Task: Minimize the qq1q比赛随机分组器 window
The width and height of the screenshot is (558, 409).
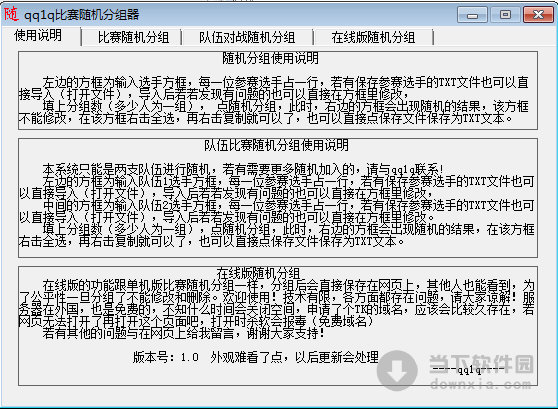Action: click(x=472, y=15)
